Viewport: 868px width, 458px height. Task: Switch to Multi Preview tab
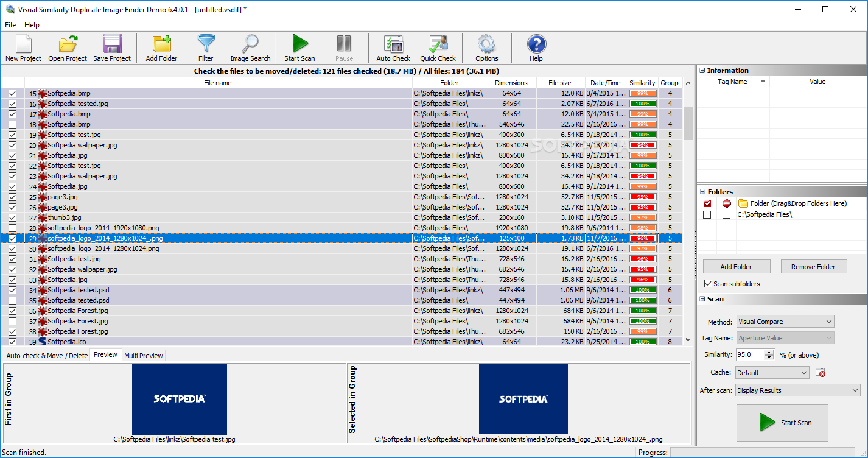tap(144, 356)
